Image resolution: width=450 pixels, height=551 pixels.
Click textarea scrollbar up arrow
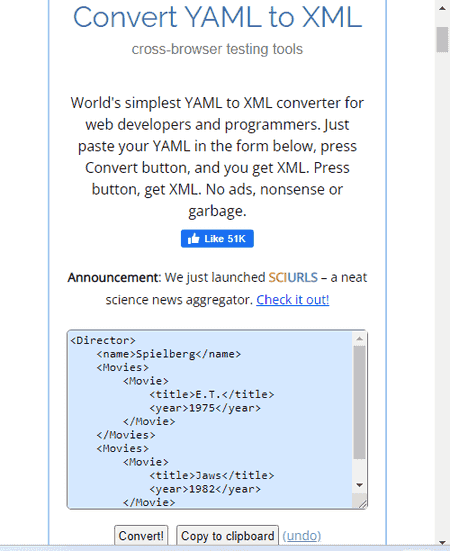click(x=359, y=339)
